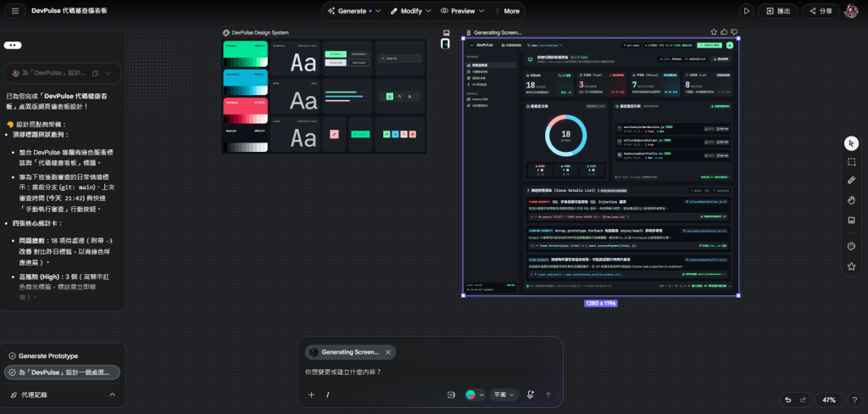Expand the 平衡 mode dropdown
The height and width of the screenshot is (414, 868).
click(x=504, y=394)
